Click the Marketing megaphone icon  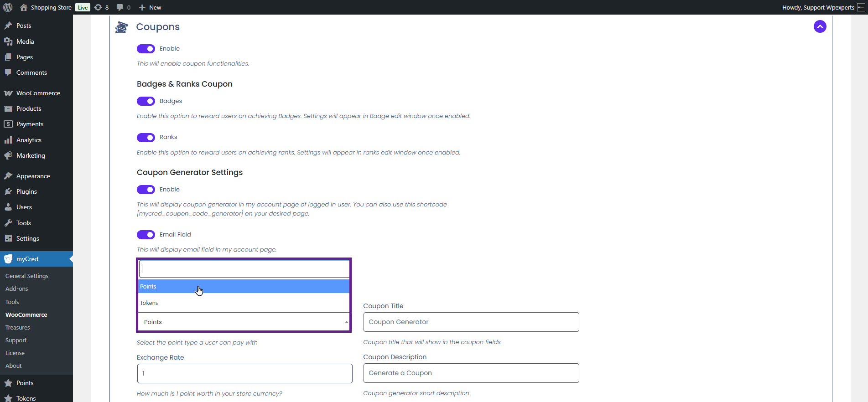[x=8, y=155]
